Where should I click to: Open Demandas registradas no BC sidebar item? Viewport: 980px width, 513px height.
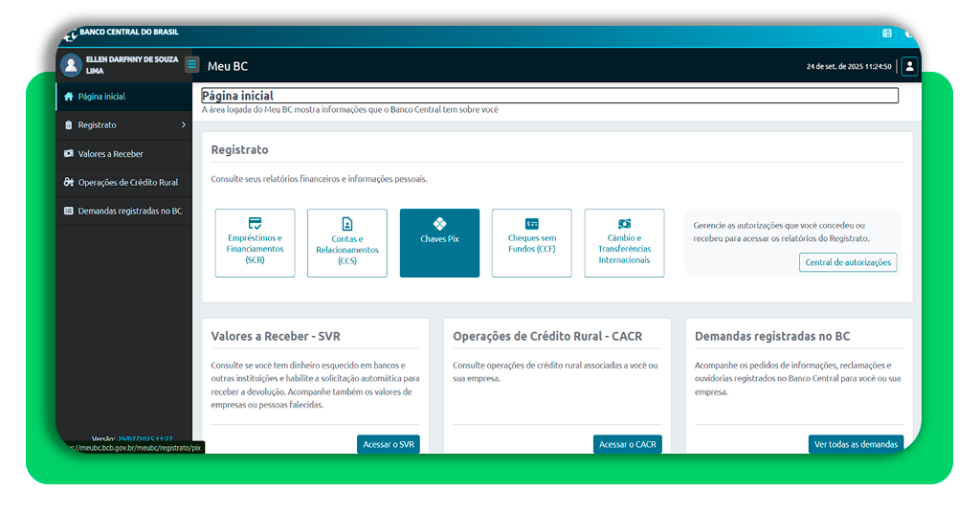[123, 212]
